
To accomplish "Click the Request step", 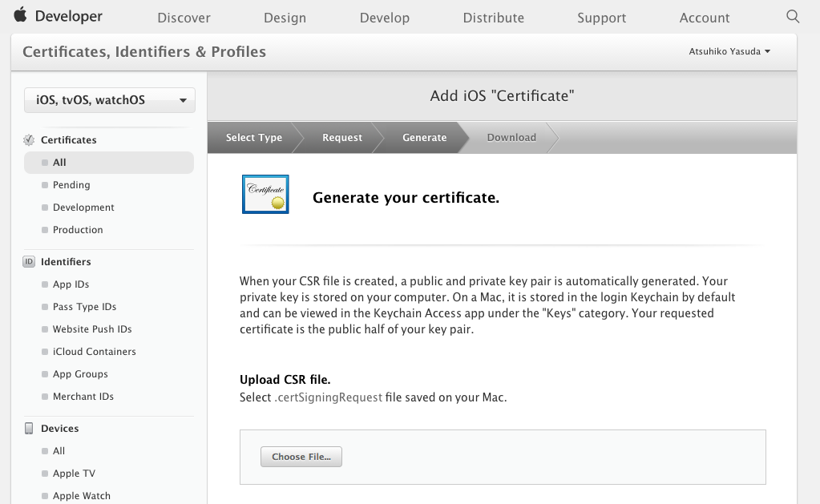I will (342, 138).
